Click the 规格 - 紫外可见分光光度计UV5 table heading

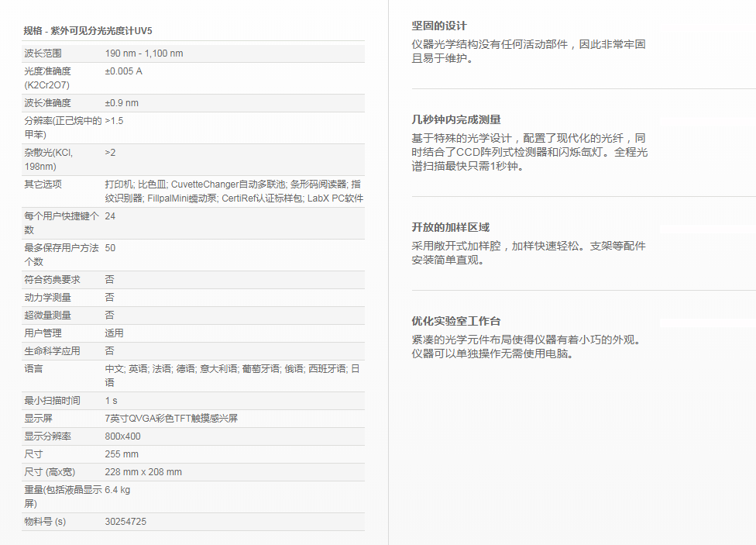click(x=88, y=31)
